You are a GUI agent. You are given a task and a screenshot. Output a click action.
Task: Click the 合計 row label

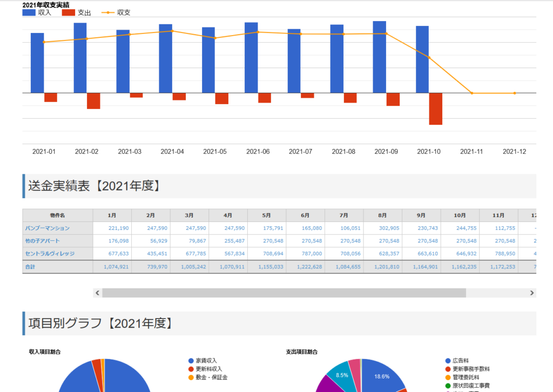tap(30, 267)
